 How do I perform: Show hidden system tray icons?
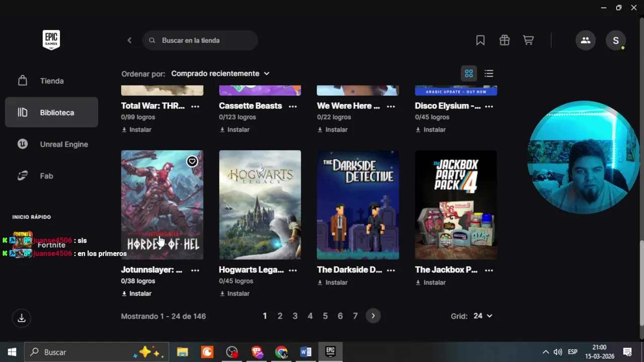click(545, 352)
